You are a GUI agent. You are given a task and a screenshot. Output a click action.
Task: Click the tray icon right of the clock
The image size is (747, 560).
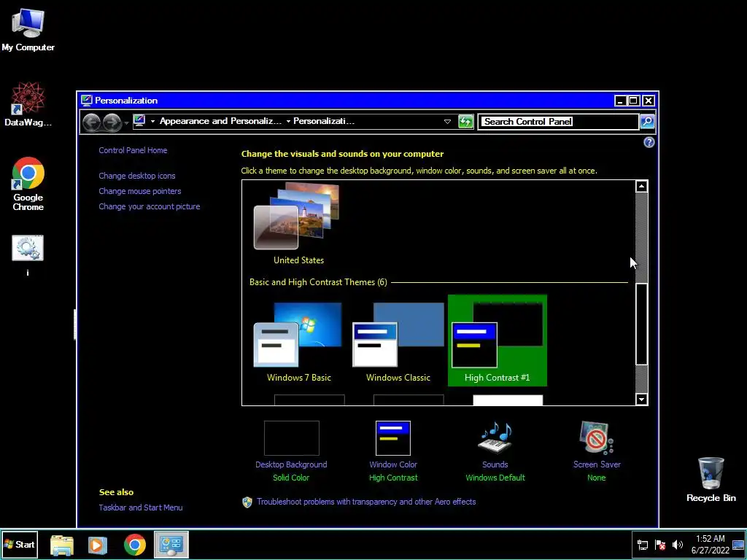738,545
